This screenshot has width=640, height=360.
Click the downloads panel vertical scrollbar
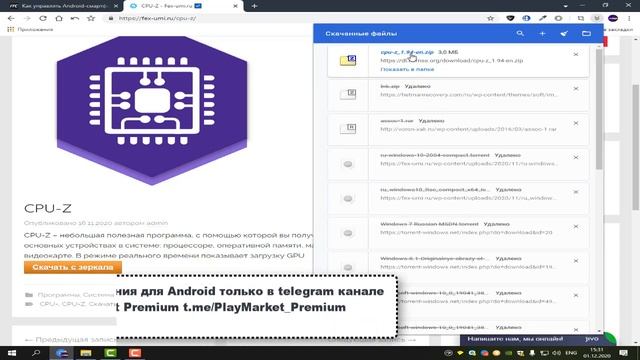coord(599,110)
